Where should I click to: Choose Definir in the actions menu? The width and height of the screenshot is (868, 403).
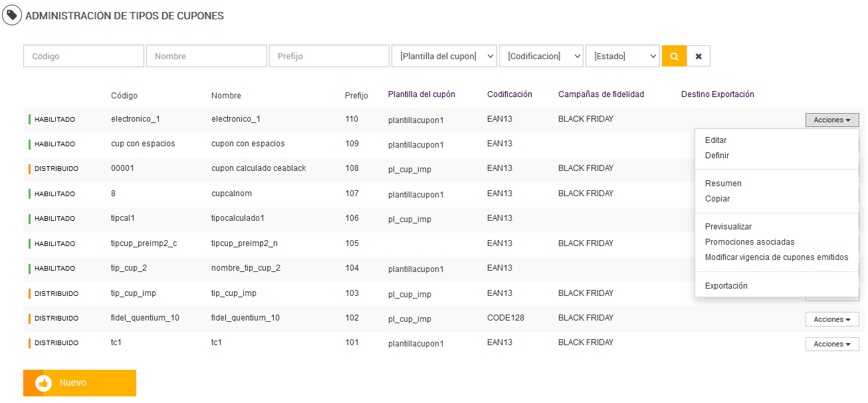pyautogui.click(x=717, y=156)
